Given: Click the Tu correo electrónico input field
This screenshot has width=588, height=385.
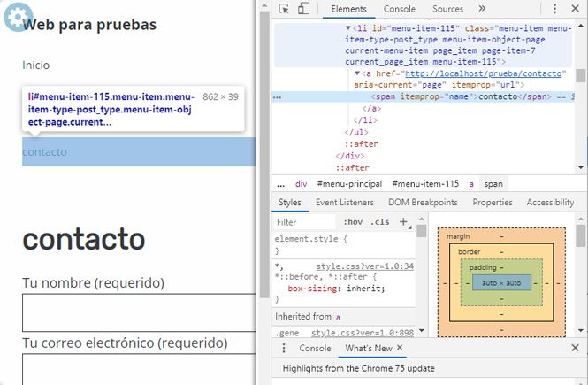Looking at the screenshot, I should coord(138,369).
